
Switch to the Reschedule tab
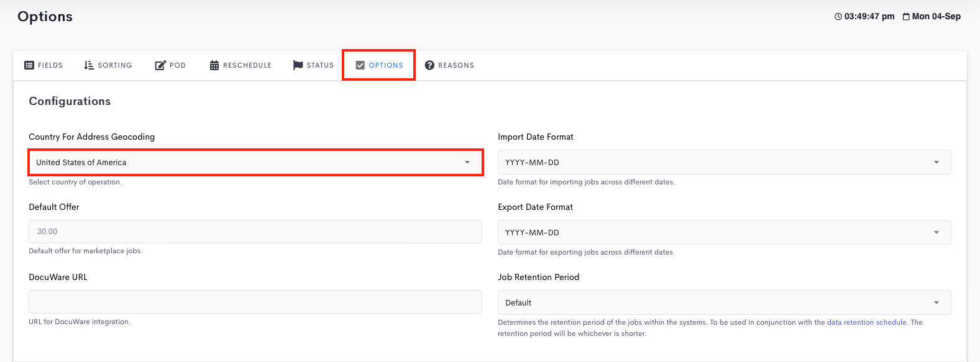(241, 65)
